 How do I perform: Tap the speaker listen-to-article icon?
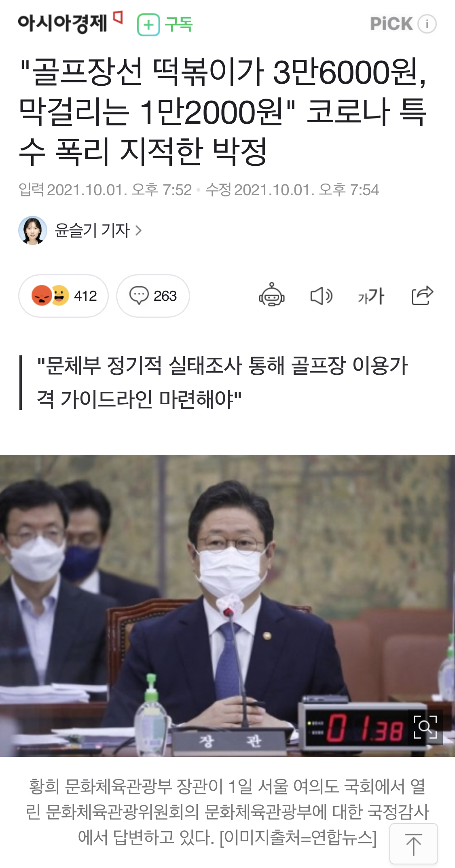tap(322, 296)
